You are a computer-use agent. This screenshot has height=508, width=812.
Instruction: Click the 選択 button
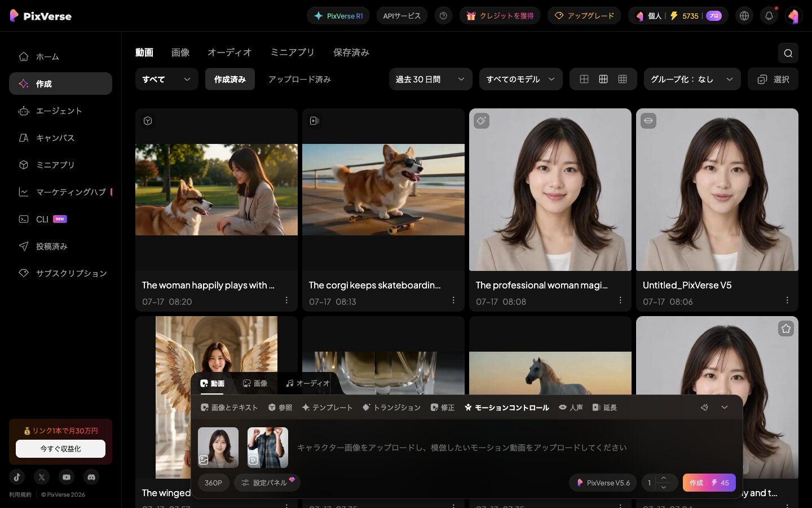[773, 79]
